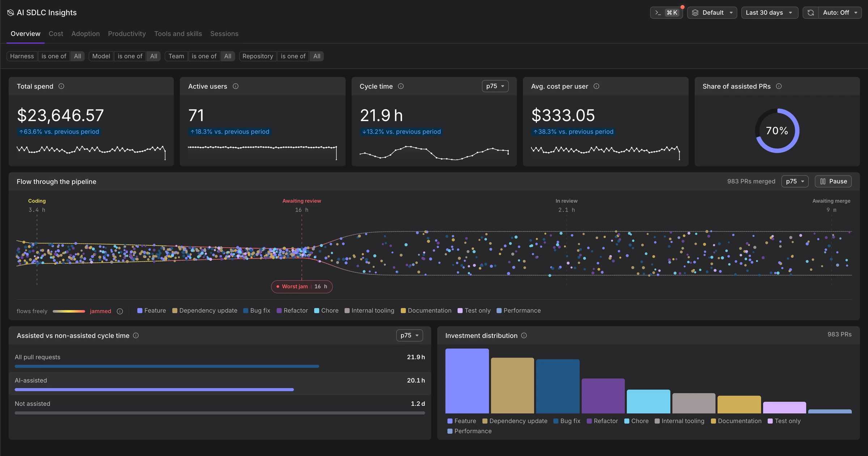Show info for Investment distribution
This screenshot has width=868, height=456.
pyautogui.click(x=524, y=335)
